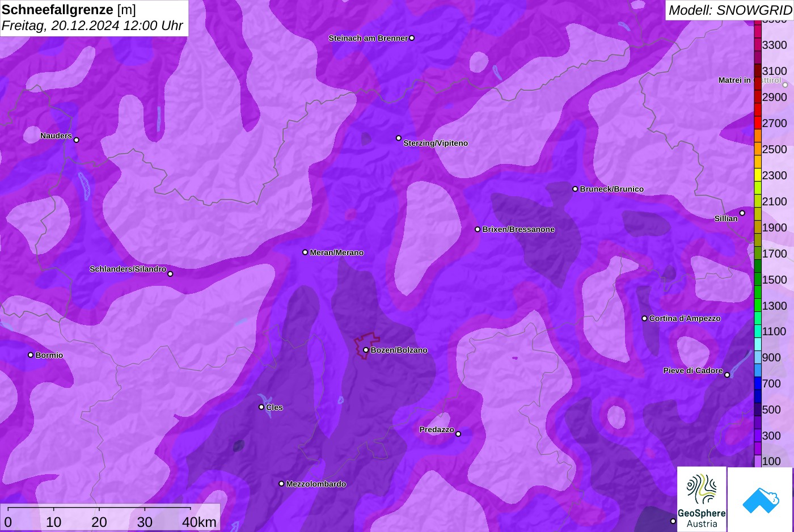The width and height of the screenshot is (794, 532).
Task: Click the red Bozen municipality outline
Action: (366, 345)
